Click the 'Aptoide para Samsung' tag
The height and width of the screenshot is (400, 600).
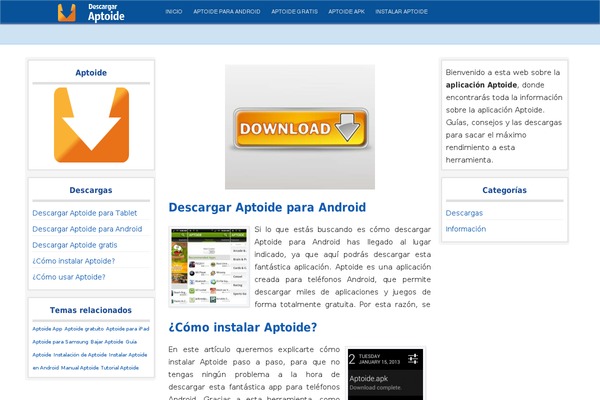pos(60,342)
